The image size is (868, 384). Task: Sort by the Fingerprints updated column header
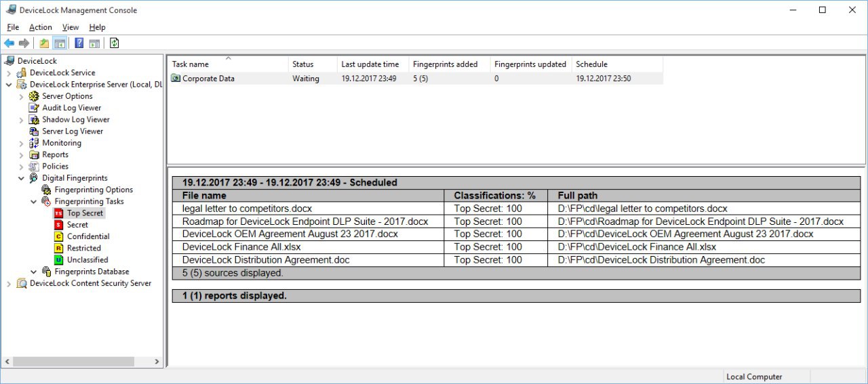coord(531,64)
